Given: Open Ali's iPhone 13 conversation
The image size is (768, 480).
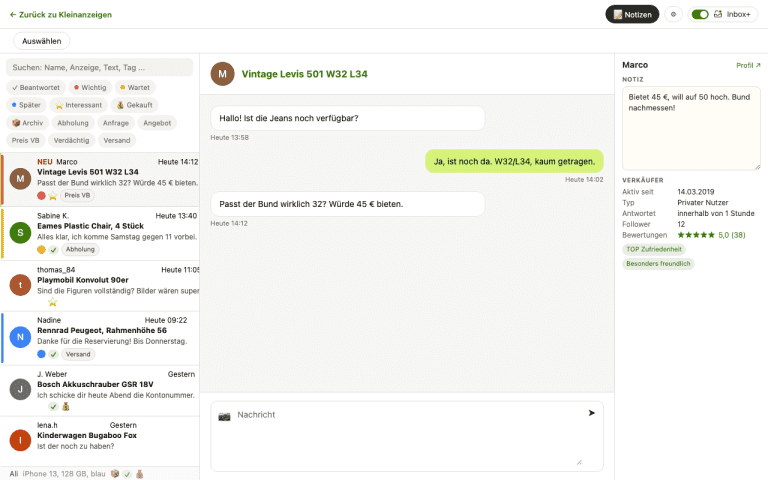Looking at the screenshot, I should (100, 474).
